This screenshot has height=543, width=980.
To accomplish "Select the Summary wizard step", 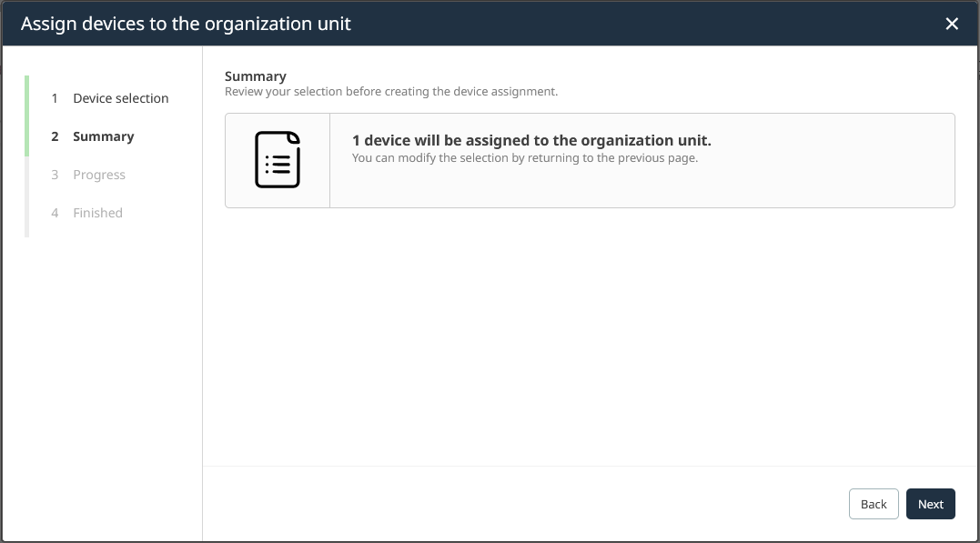I will click(103, 136).
